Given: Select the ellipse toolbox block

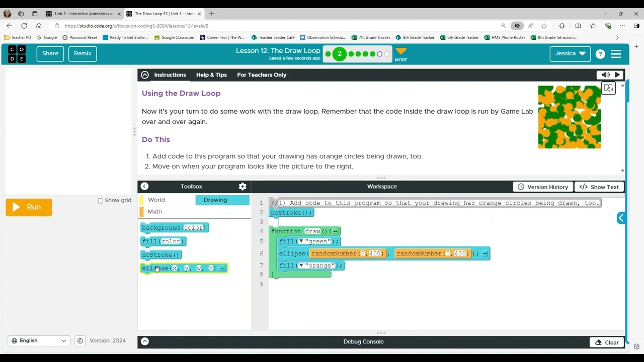Looking at the screenshot, I should tap(184, 268).
